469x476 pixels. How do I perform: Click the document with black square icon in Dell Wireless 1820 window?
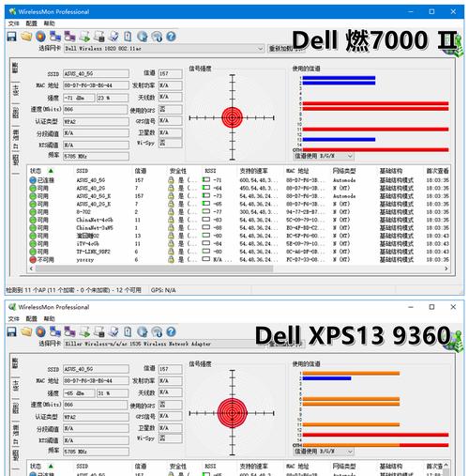pyautogui.click(x=99, y=37)
